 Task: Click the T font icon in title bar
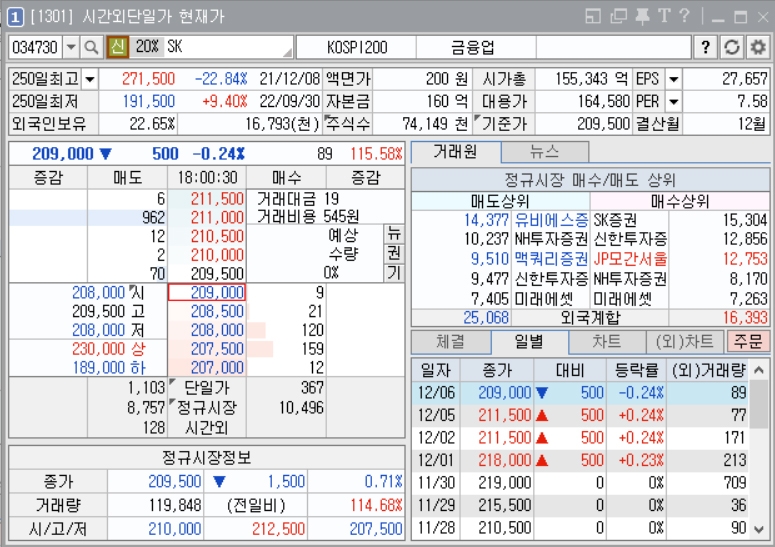click(664, 15)
